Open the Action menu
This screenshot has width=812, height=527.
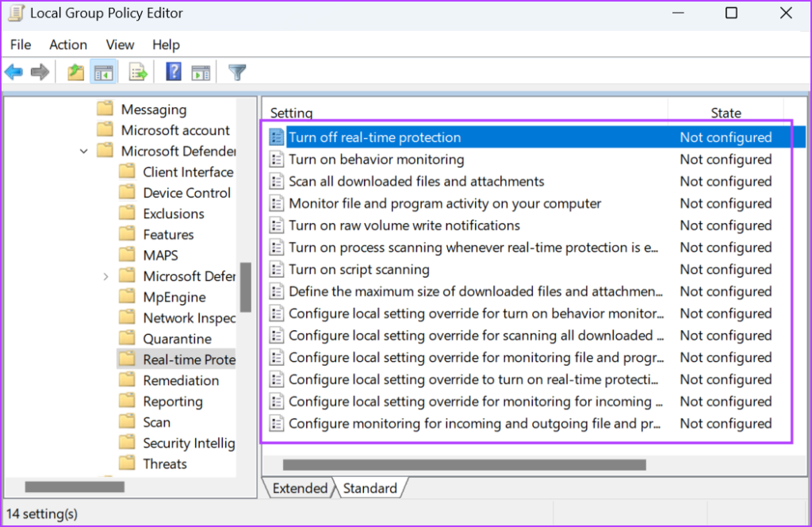tap(68, 44)
